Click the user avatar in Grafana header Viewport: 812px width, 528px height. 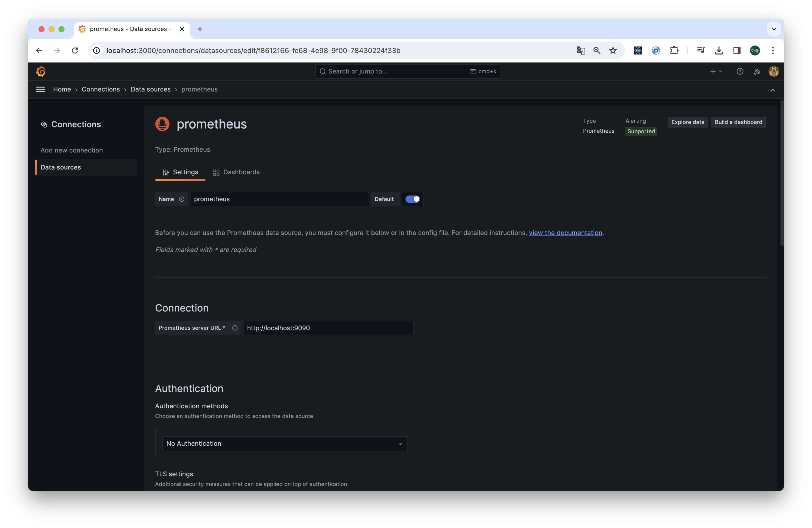tap(773, 71)
